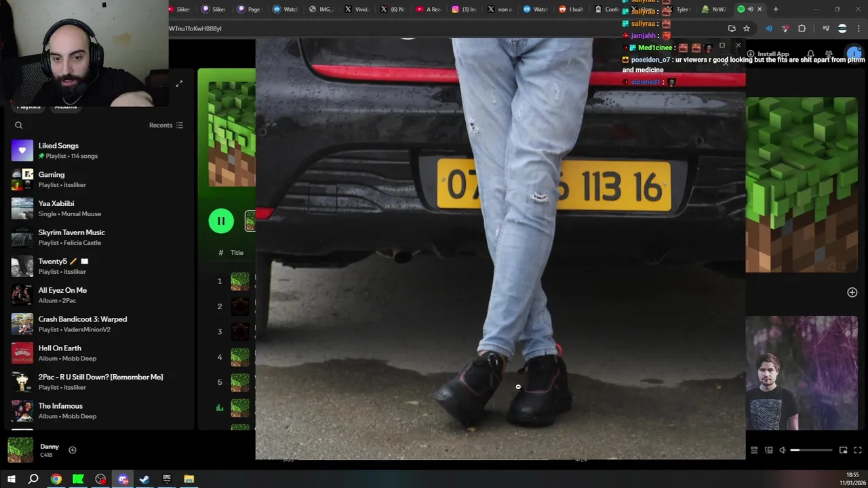The height and width of the screenshot is (488, 868).
Task: Mute the Spotify tab's audio speaker icon
Action: coord(750,9)
